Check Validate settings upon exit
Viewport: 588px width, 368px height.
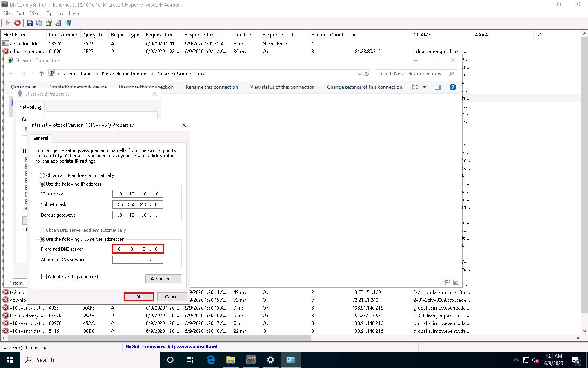(x=44, y=277)
